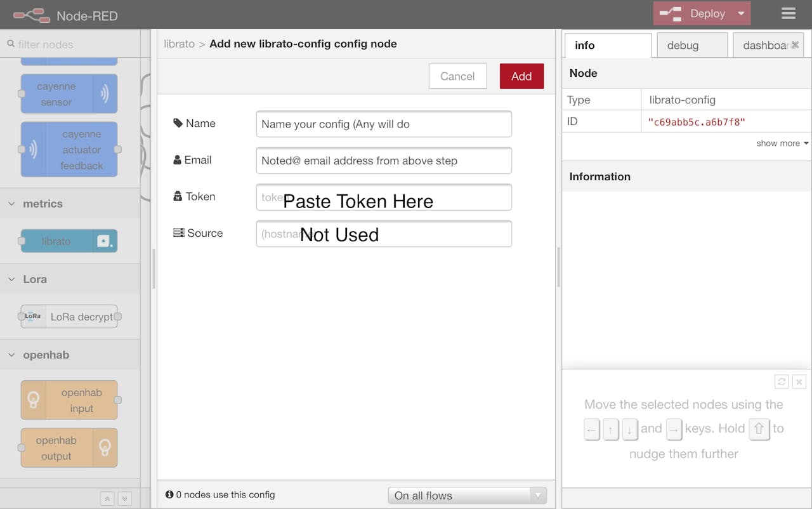Click the librato-config type value
812x509 pixels.
coord(683,100)
